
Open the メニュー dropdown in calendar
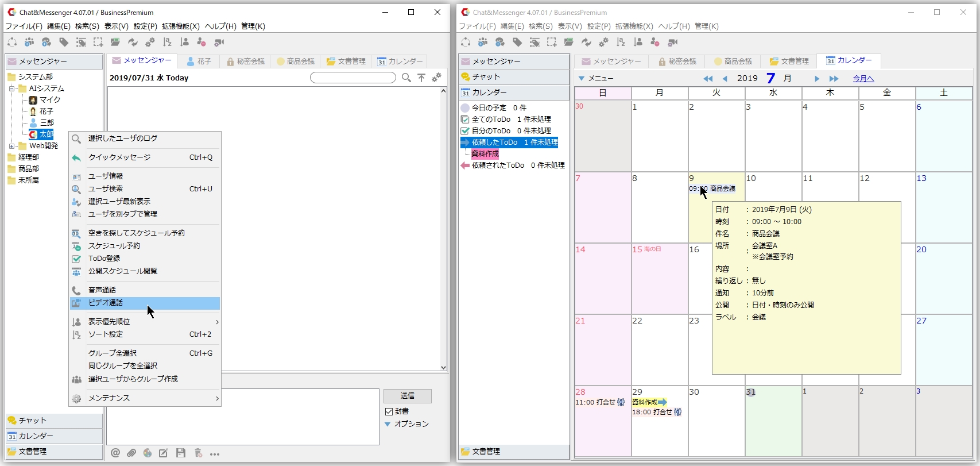[596, 78]
